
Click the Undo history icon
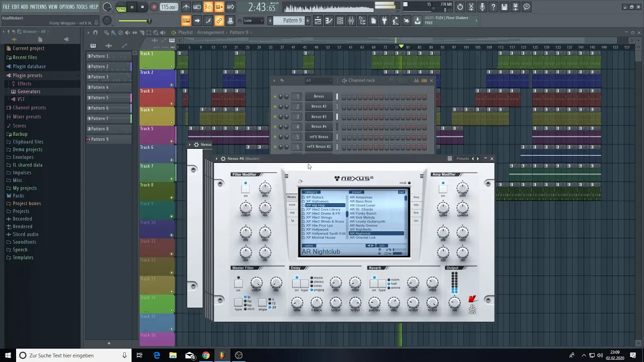[x=460, y=7]
